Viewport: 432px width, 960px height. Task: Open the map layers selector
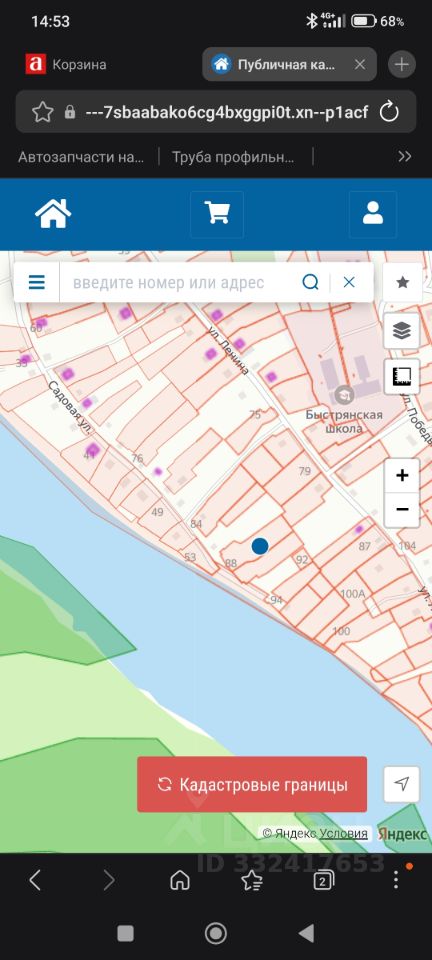click(402, 331)
